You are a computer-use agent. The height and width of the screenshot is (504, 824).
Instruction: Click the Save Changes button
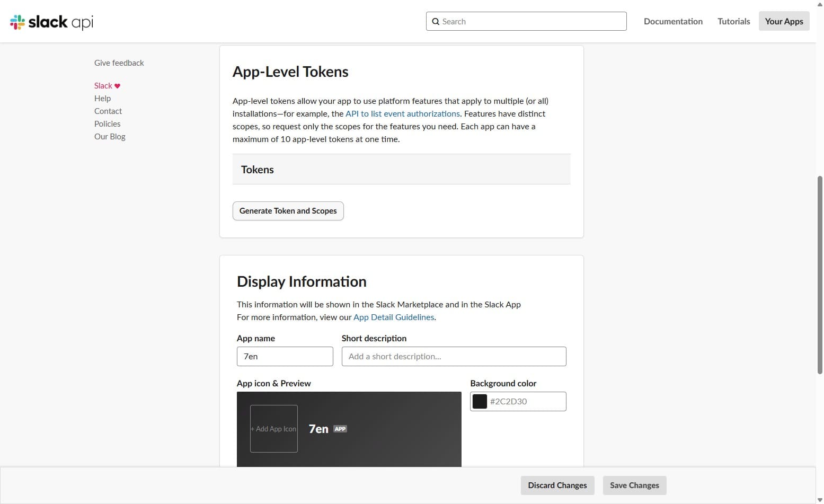pyautogui.click(x=634, y=485)
